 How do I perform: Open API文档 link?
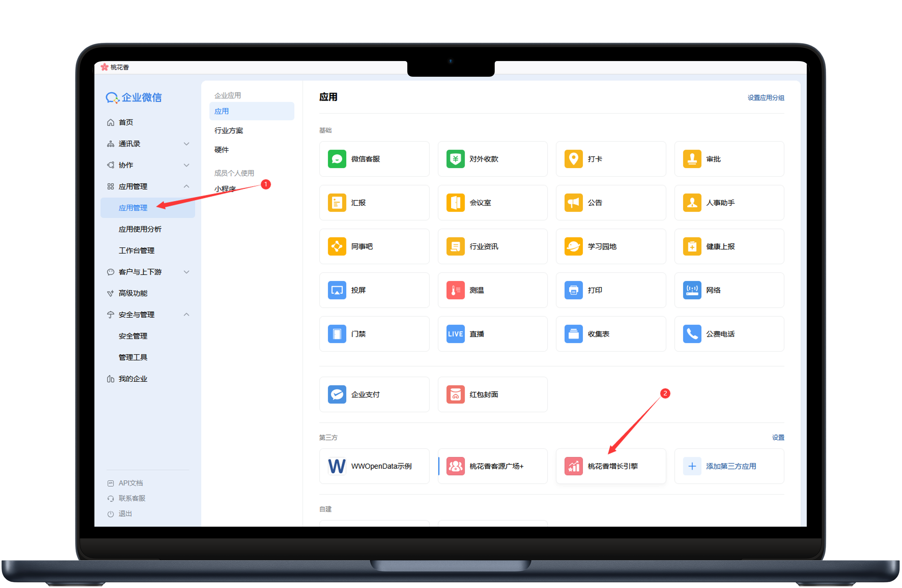point(130,483)
